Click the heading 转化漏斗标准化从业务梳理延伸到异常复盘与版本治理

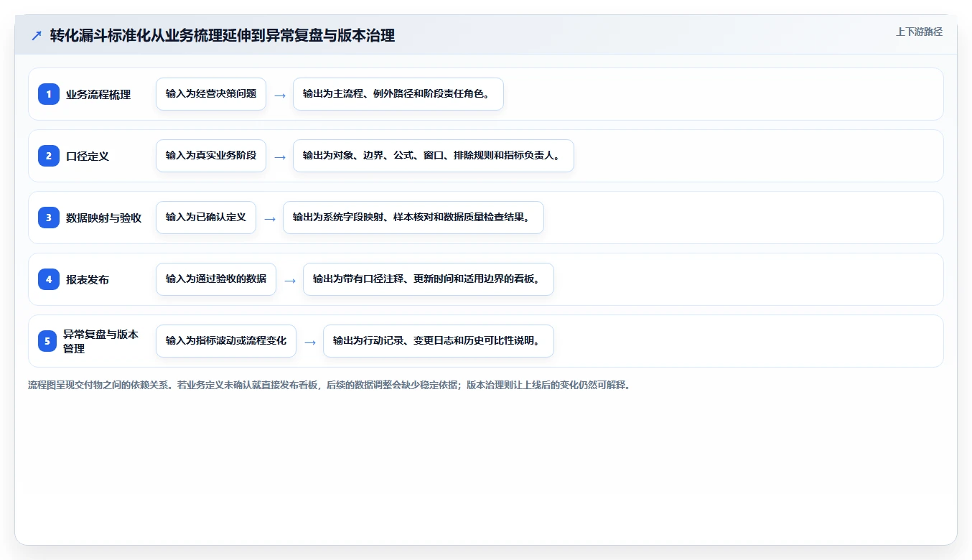pos(223,35)
